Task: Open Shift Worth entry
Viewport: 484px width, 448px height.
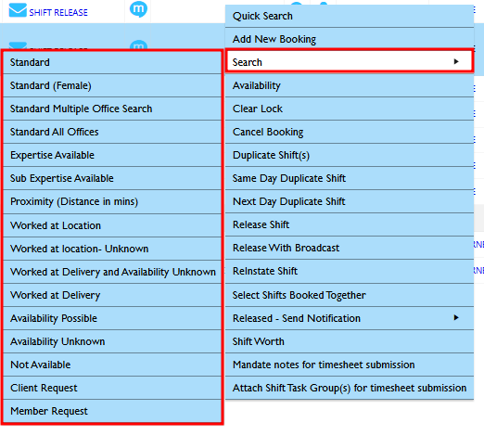Action: (350, 341)
